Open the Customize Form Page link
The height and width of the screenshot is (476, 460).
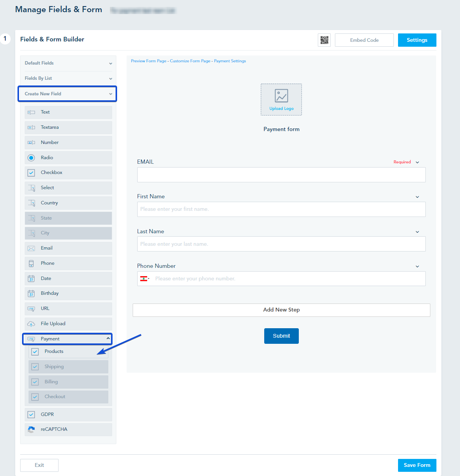click(x=190, y=61)
